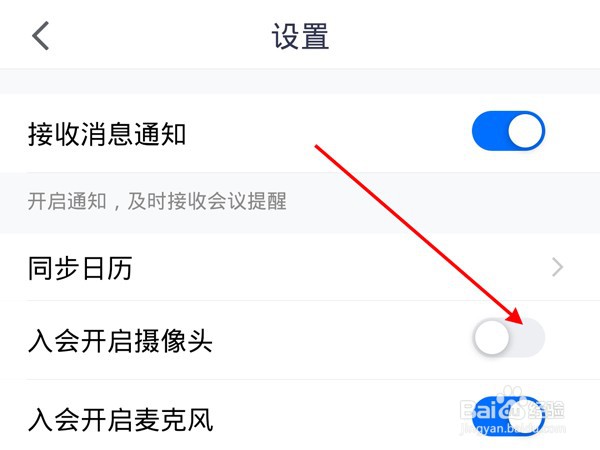Disable the 入会开启麦克风 switch
600x450 pixels.
pos(509,416)
